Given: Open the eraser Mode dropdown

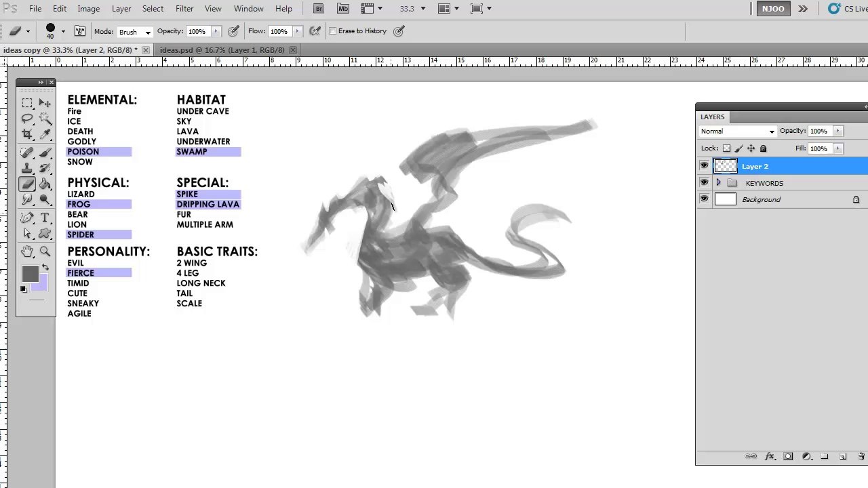Looking at the screenshot, I should pyautogui.click(x=135, y=32).
